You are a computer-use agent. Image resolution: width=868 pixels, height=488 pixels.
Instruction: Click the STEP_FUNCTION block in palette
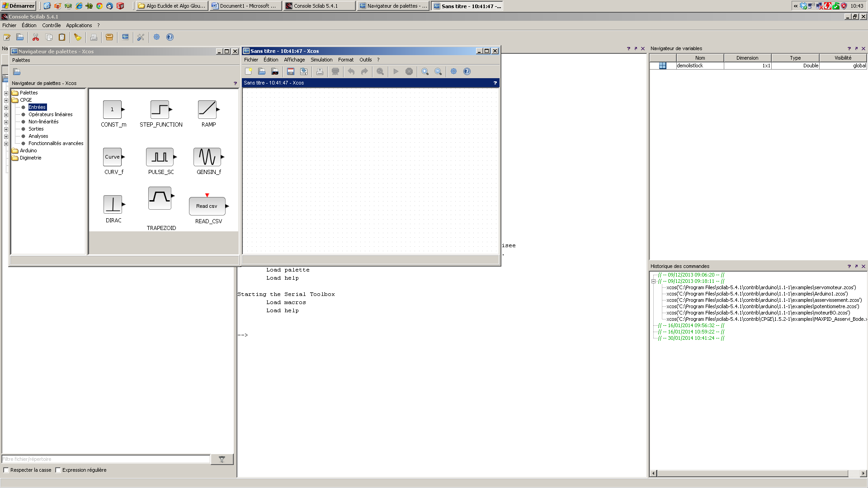160,109
